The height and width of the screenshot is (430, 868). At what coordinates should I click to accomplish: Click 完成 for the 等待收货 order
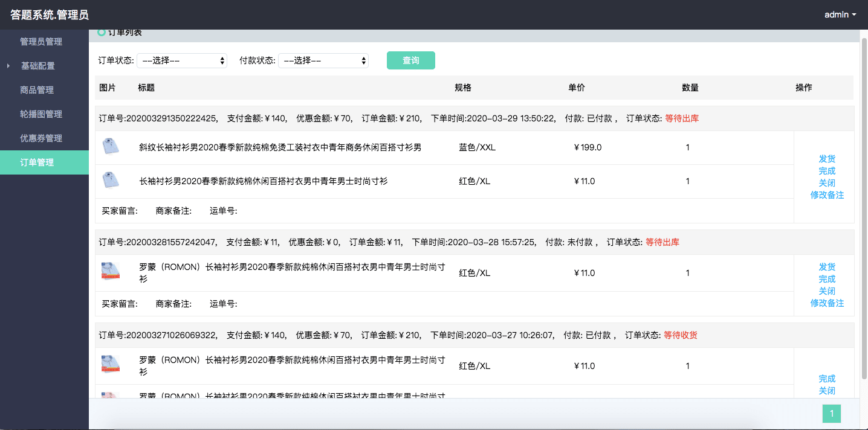[x=827, y=379]
